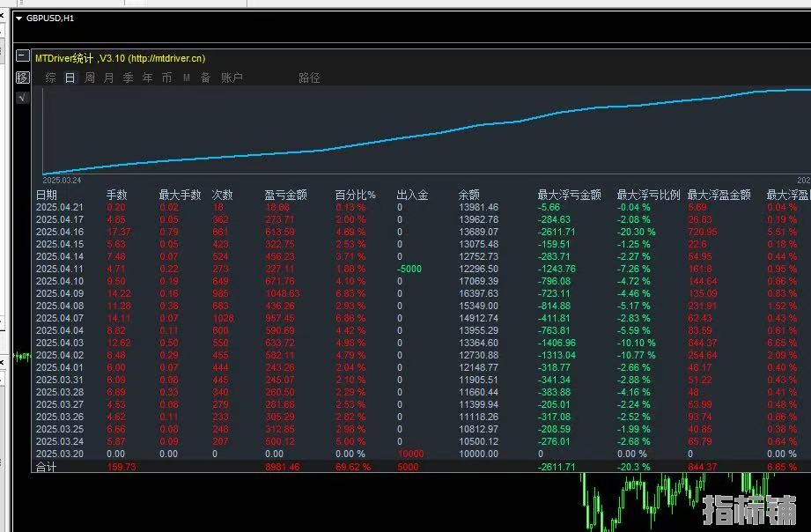Image resolution: width=811 pixels, height=532 pixels.
Task: Select the M magic tab
Action: [x=187, y=78]
